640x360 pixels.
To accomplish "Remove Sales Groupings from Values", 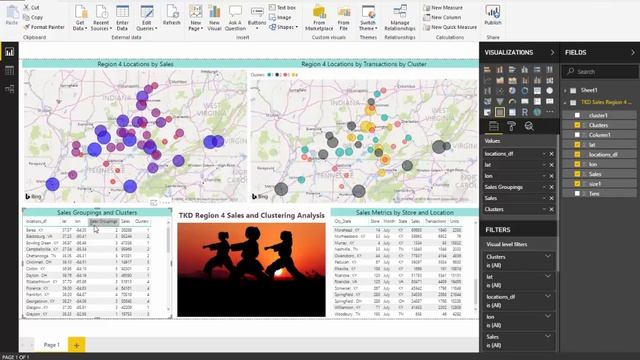I will point(551,187).
